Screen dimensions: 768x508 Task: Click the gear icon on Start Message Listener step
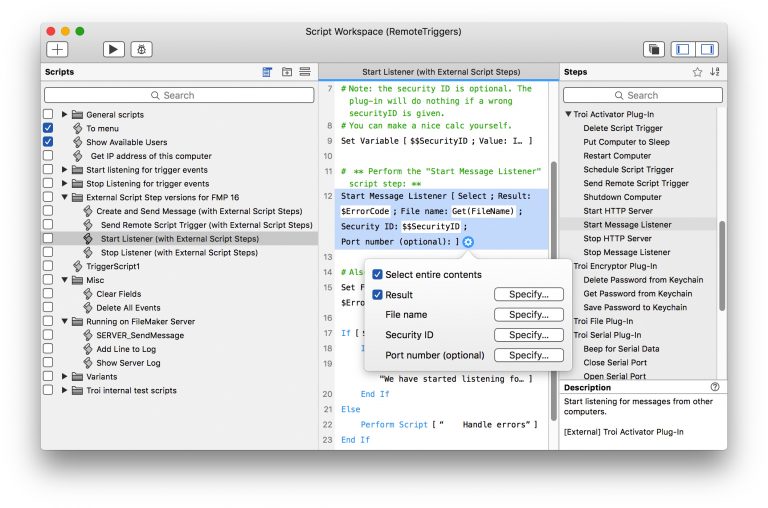[468, 242]
